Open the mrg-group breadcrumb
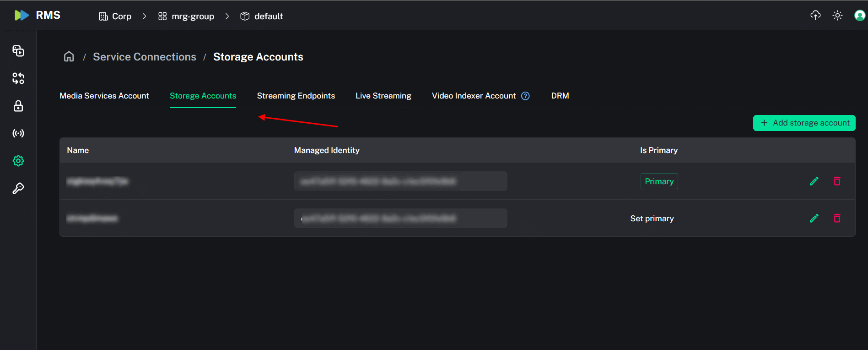The width and height of the screenshot is (868, 350). coord(186,16)
